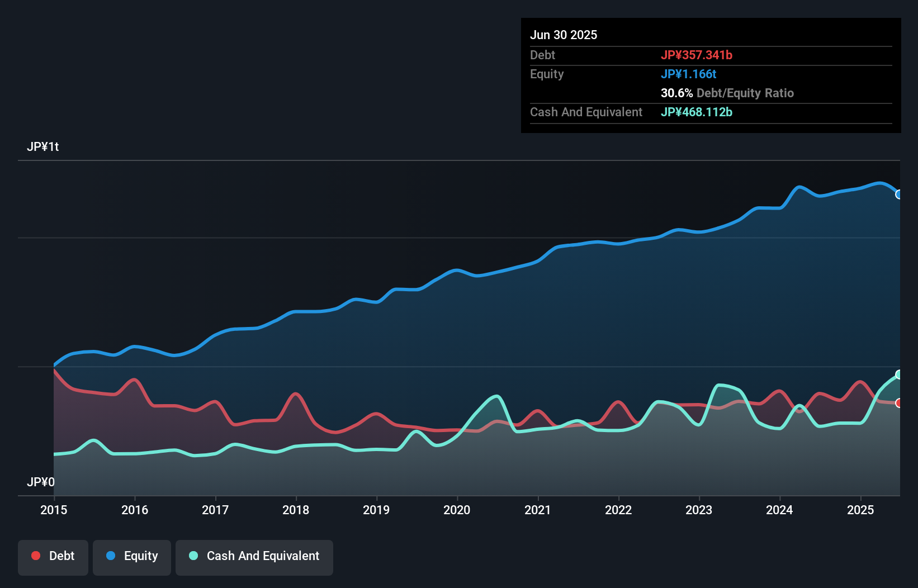
Task: Click the blue dot in the Equity legend
Action: pos(111,556)
